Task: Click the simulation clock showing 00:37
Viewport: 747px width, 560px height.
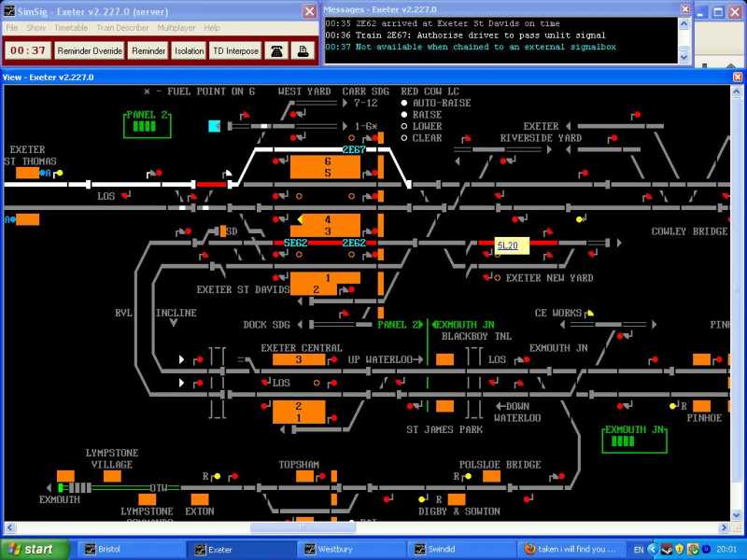Action: click(28, 51)
